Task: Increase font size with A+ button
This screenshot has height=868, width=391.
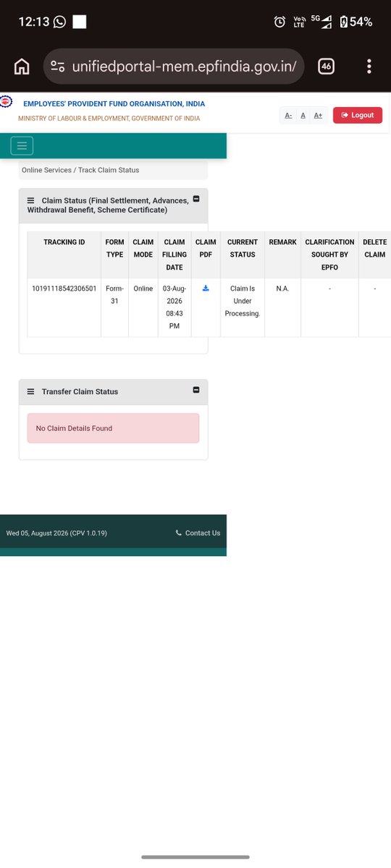Action: point(318,115)
